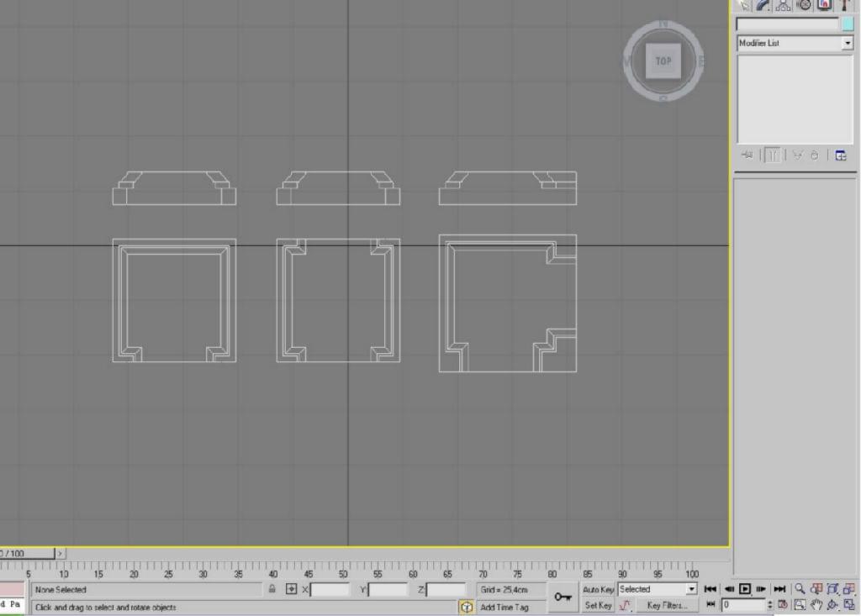Click the None Selected status text
This screenshot has width=861, height=616.
(x=61, y=590)
